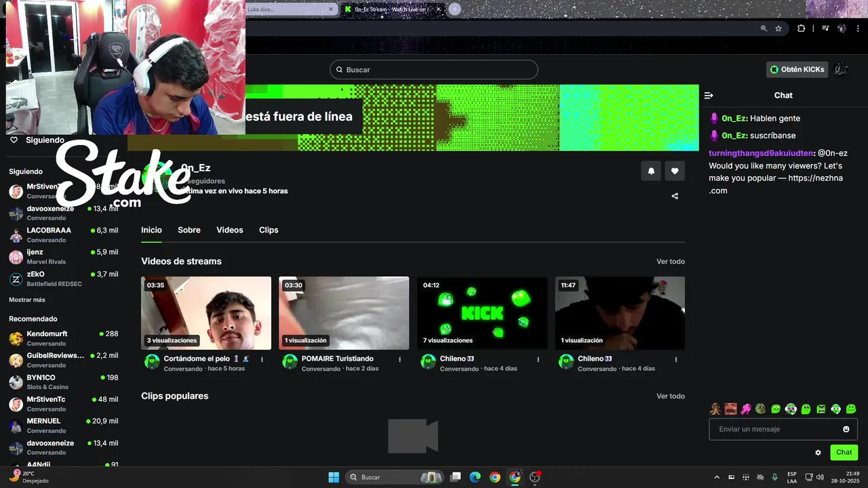Open BYN1CO Slots & Casino channel
The image size is (868, 488).
(x=64, y=382)
